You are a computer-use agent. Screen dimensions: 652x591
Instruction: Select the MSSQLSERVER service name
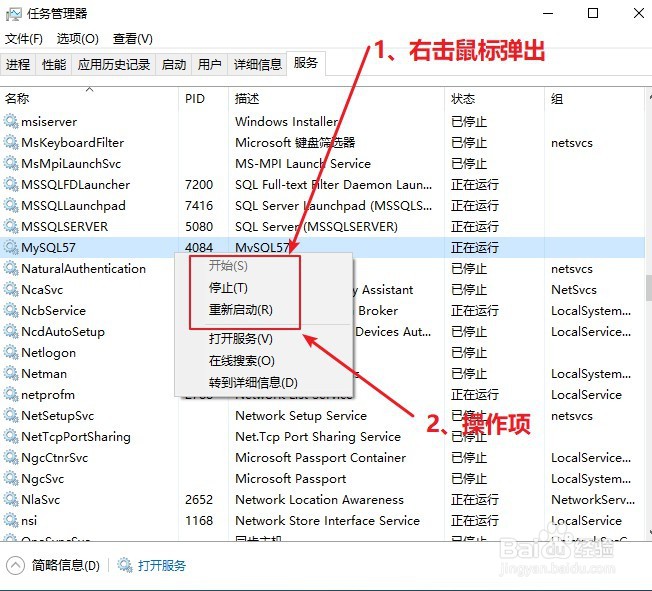pos(64,226)
